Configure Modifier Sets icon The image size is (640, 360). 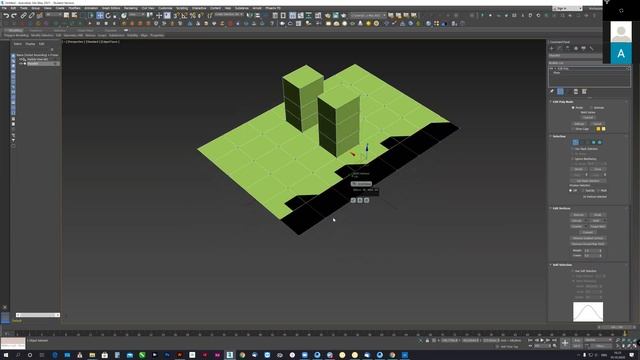[584, 91]
